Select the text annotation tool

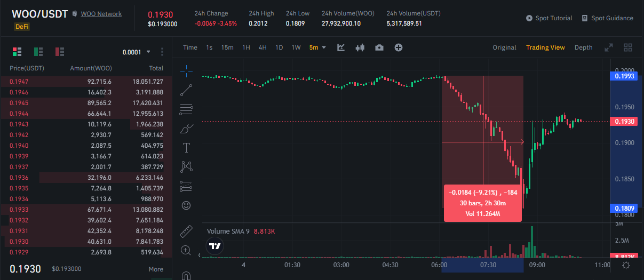pyautogui.click(x=186, y=148)
